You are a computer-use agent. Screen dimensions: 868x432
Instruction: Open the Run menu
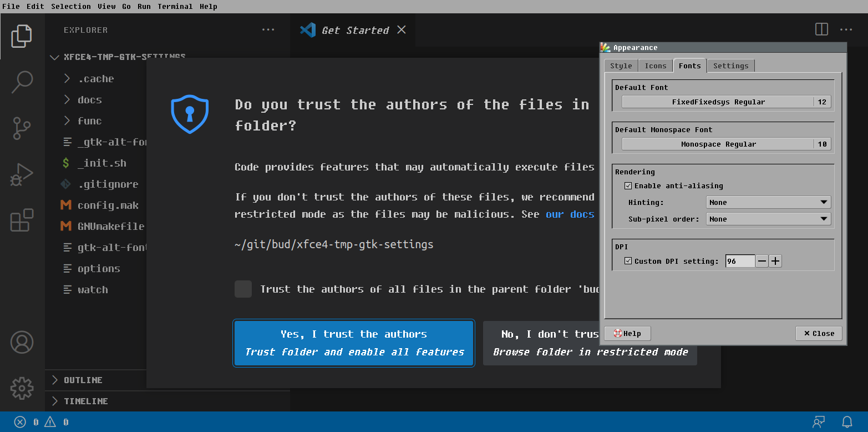tap(144, 7)
